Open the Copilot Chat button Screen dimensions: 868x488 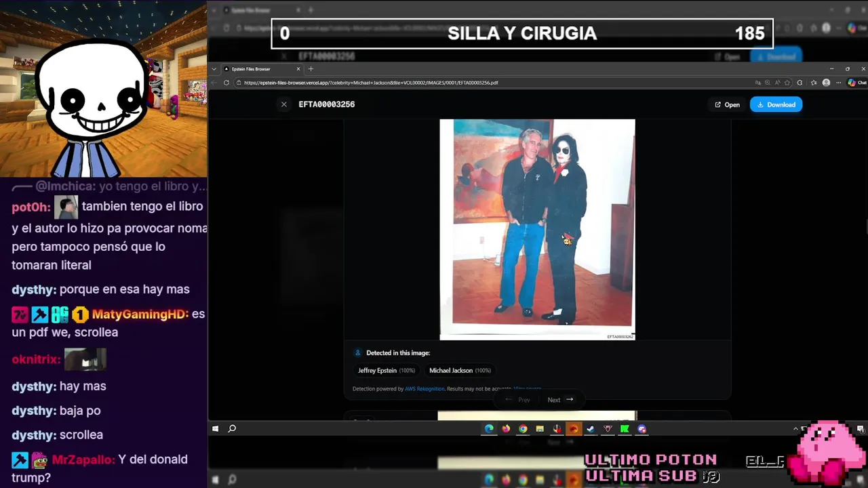pos(856,83)
